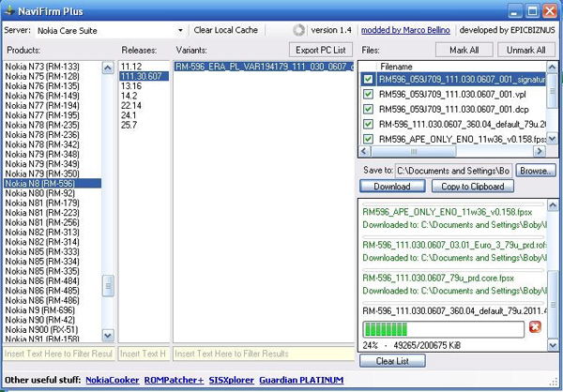Click the green download progress bar
Image resolution: width=563 pixels, height=392 pixels.
point(444,328)
